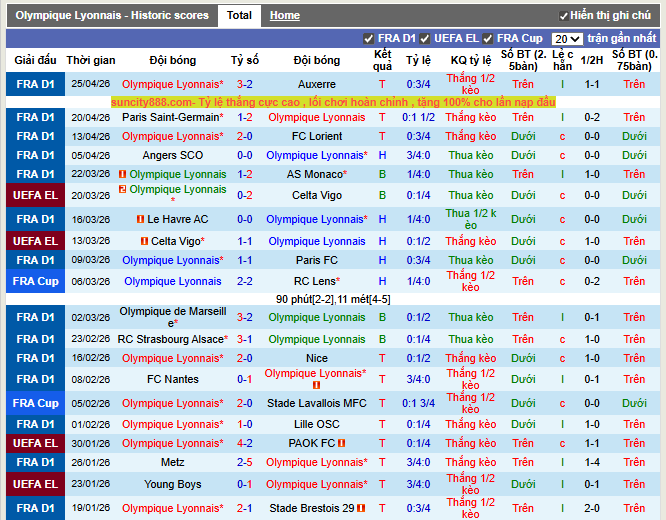Click FRA D1 league cell dated 25/04/26
The height and width of the screenshot is (520, 666).
tap(36, 85)
